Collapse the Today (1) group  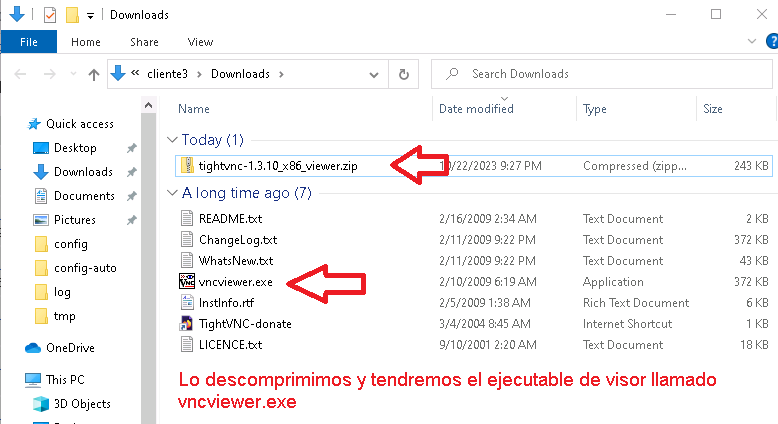click(172, 140)
